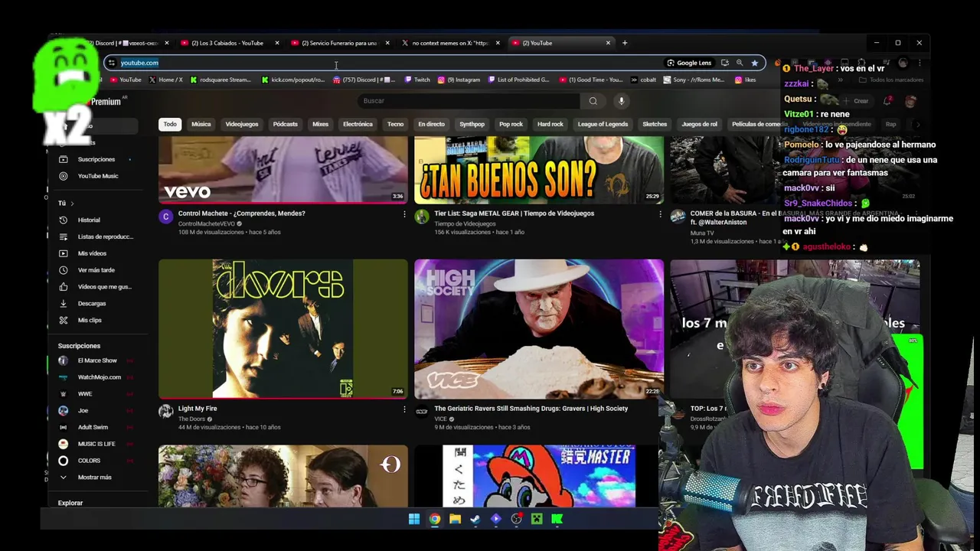This screenshot has width=980, height=551.
Task: Open cobalt bookmark in bookmarks bar
Action: coord(643,80)
